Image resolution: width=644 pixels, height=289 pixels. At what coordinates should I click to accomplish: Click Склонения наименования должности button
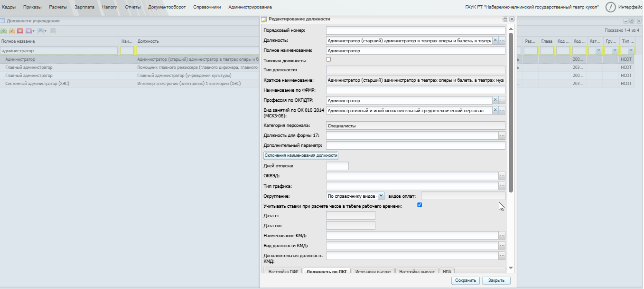tap(301, 155)
